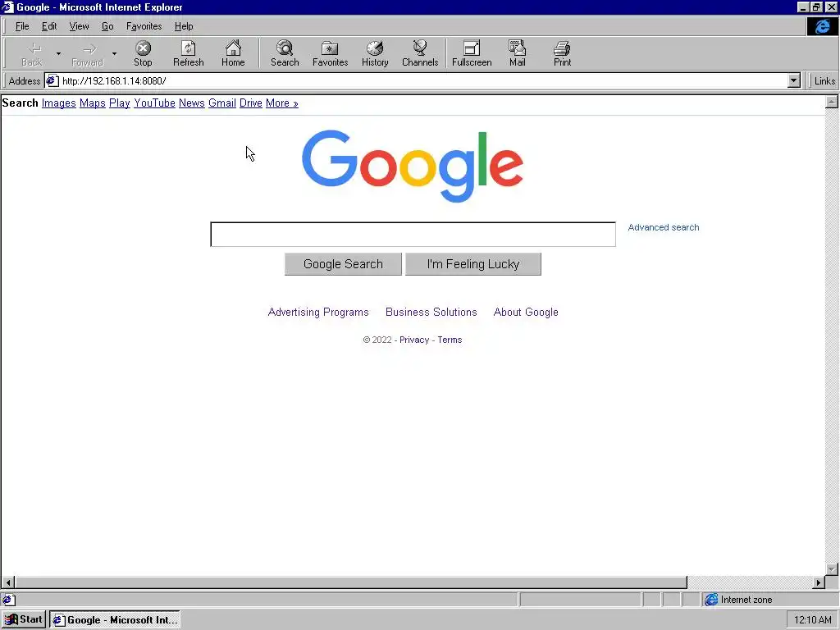Screen dimensions: 840x630
Task: Open the YouTube link
Action: 154,103
